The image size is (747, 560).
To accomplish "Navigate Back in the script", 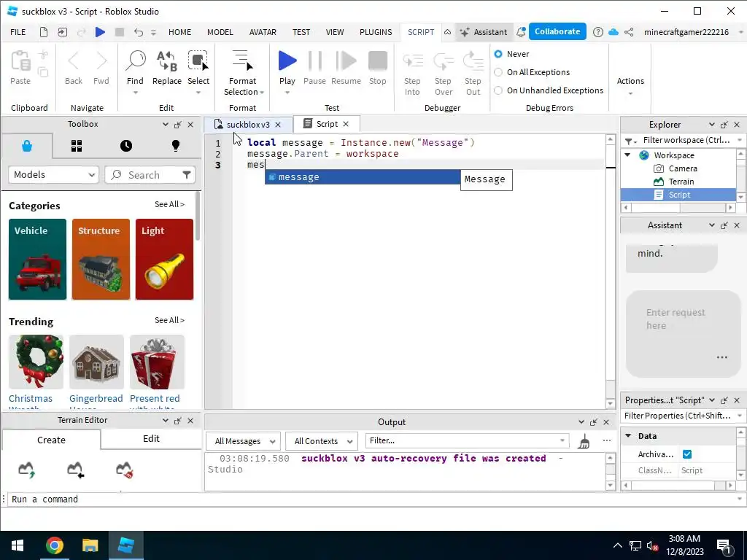I will coord(74,61).
